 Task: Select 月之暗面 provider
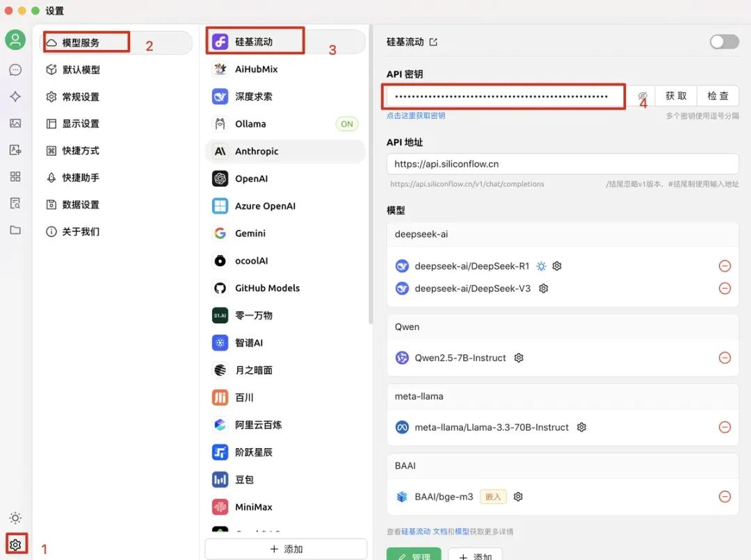(x=286, y=370)
